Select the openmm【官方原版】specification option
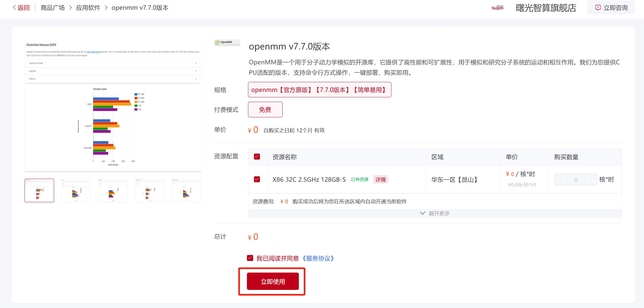The width and height of the screenshot is (644, 308). 319,90
